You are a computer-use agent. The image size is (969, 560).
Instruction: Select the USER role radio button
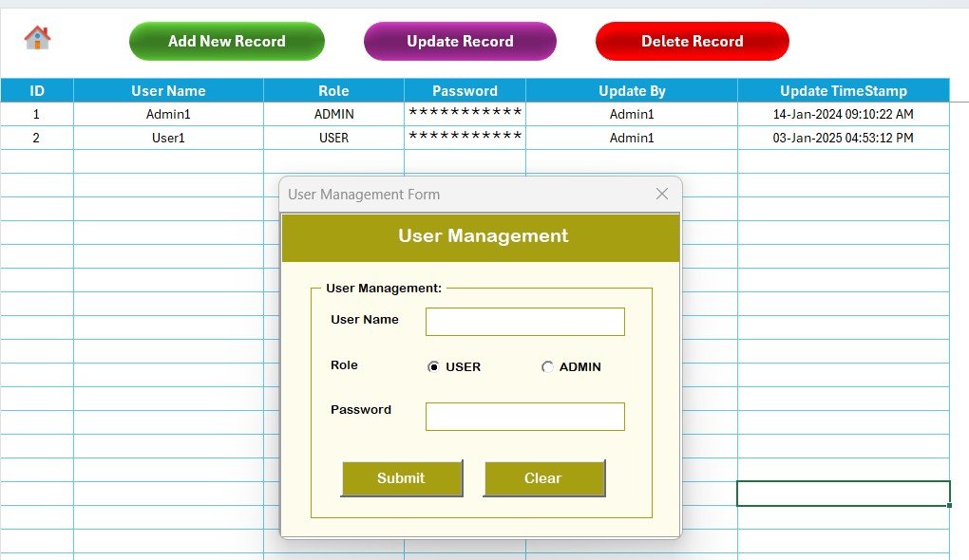click(x=434, y=367)
